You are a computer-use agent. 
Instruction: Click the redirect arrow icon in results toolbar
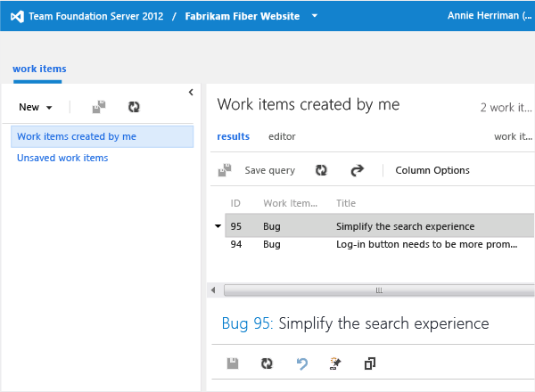tap(358, 170)
